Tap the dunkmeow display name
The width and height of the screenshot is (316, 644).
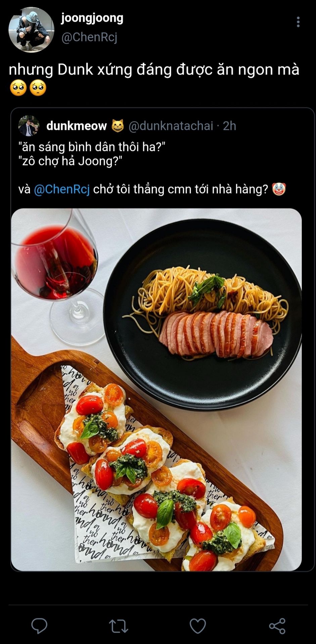(x=77, y=126)
